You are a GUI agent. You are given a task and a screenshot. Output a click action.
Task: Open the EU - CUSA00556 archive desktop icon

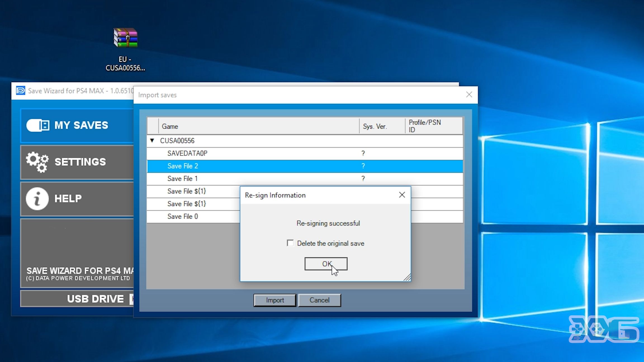[x=126, y=49]
